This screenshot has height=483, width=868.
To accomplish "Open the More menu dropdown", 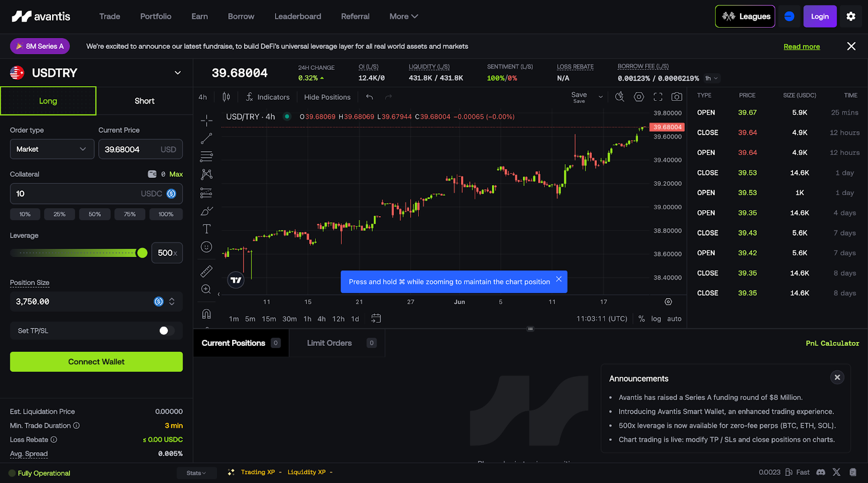I will pos(404,16).
